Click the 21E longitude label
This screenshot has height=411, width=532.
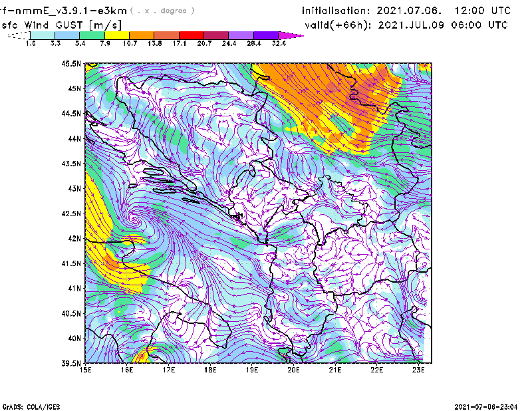point(335,370)
